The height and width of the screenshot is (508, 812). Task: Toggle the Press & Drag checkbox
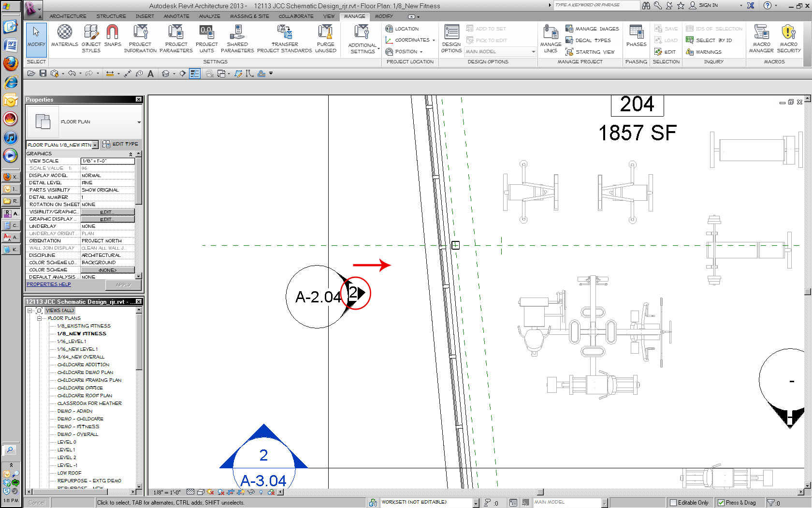click(721, 503)
